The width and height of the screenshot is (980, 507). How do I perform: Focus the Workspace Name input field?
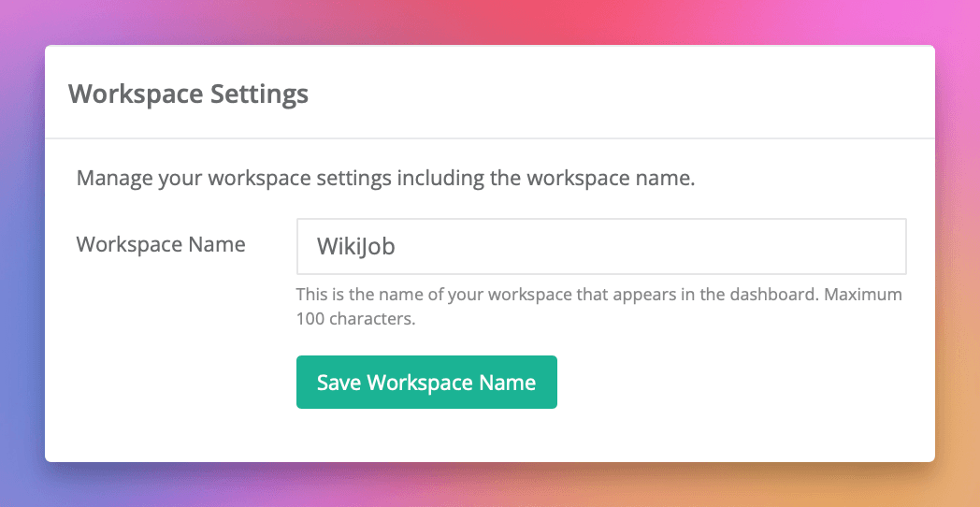(x=601, y=246)
